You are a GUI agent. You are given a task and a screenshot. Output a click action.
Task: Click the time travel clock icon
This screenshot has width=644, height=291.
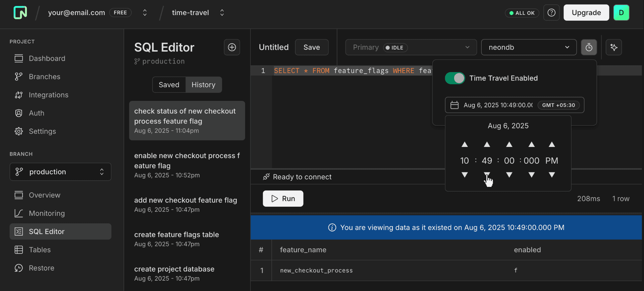point(589,47)
